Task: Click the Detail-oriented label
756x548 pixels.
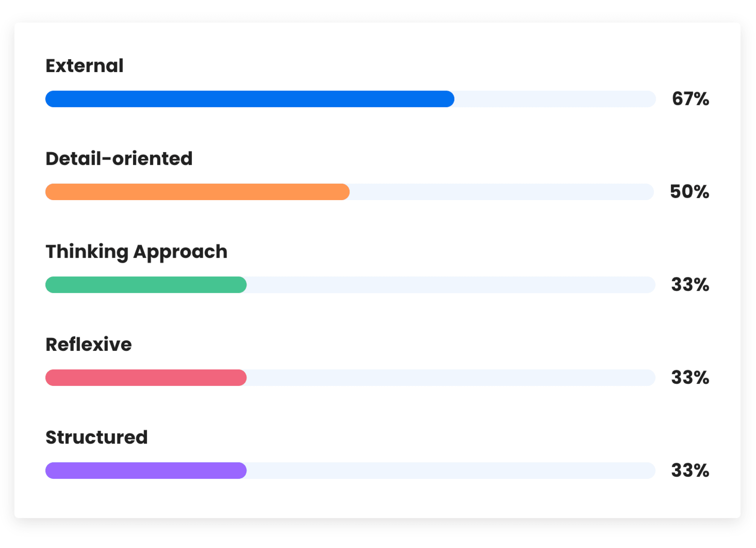Action: (119, 158)
